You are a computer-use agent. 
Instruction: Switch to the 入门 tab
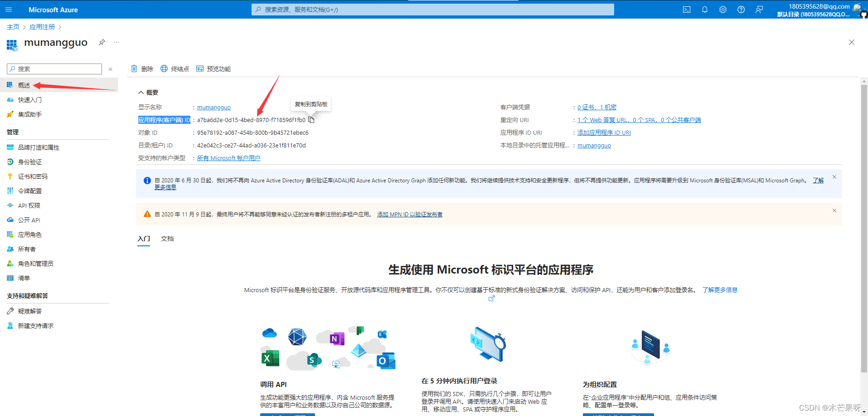tap(144, 239)
